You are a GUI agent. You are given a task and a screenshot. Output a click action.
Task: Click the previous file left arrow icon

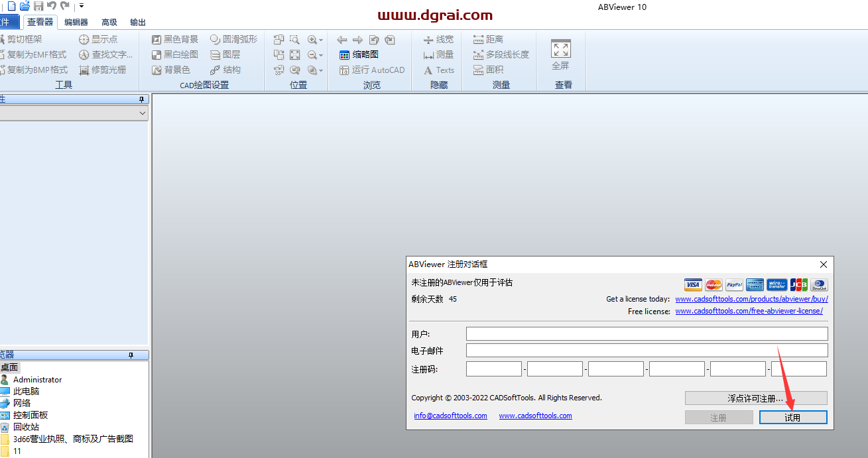(x=342, y=40)
